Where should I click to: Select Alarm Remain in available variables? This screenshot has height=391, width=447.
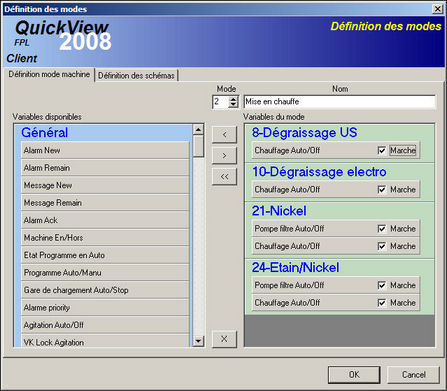pos(105,168)
